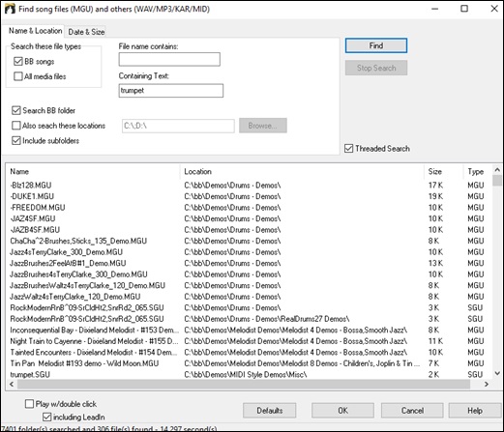Switch to the Date & Size tab
504x432 pixels.
click(86, 32)
